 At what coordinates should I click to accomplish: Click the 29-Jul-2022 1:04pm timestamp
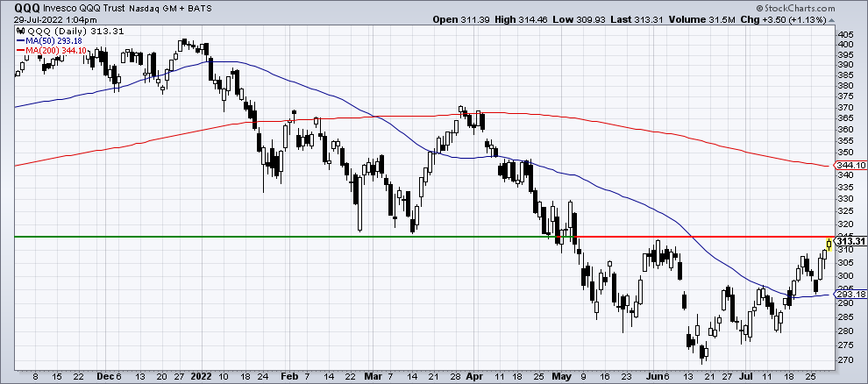pyautogui.click(x=54, y=18)
